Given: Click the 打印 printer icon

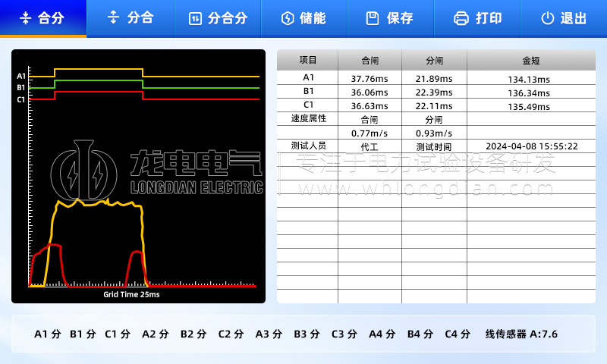Looking at the screenshot, I should (x=461, y=18).
